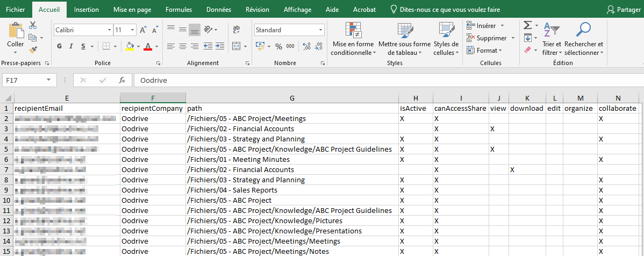644x256 pixels.
Task: Open the Fichier tab
Action: pos(16,10)
